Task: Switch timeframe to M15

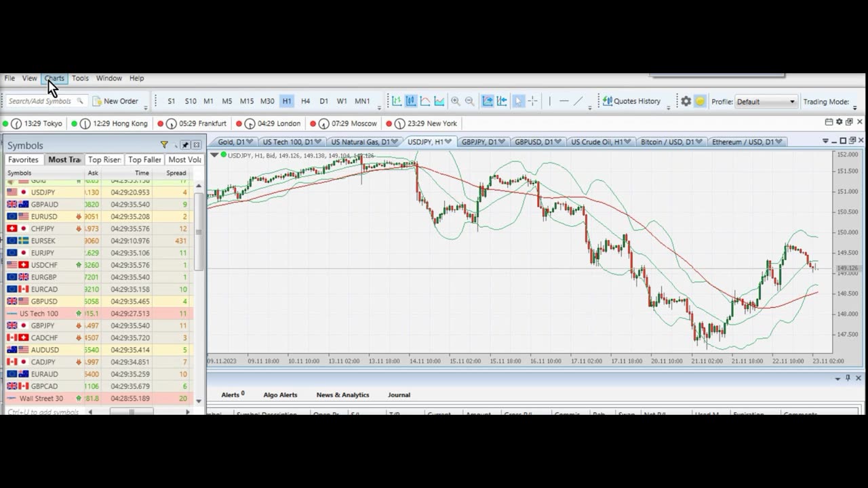Action: coord(247,101)
